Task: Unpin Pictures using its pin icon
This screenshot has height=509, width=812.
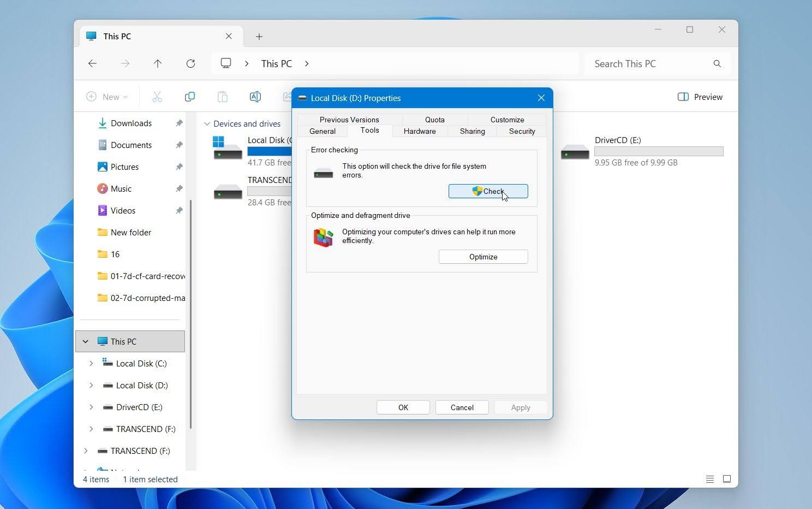Action: click(179, 167)
